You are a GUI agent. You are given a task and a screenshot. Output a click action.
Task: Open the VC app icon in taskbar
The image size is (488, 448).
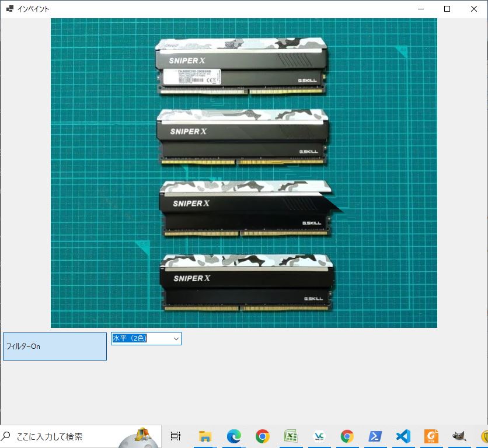319,436
